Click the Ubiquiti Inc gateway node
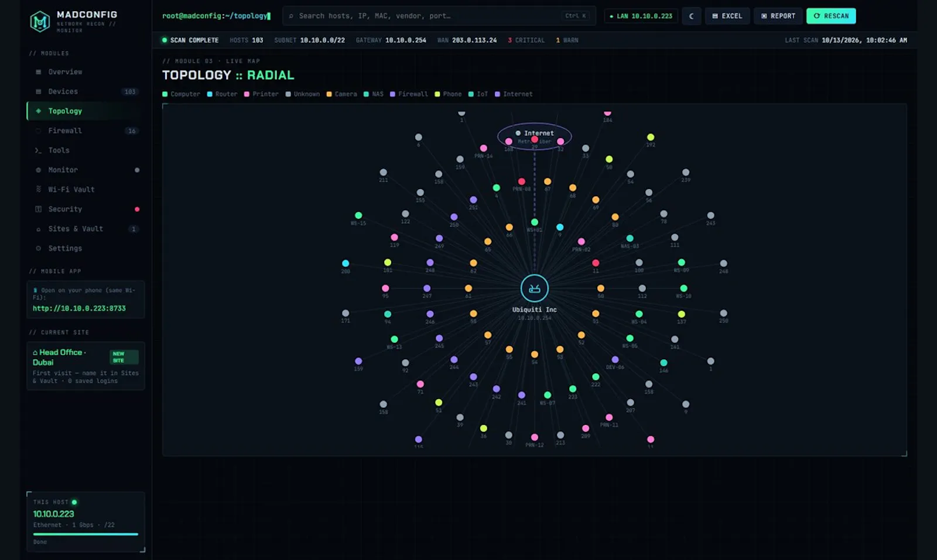The width and height of the screenshot is (937, 560). point(534,288)
